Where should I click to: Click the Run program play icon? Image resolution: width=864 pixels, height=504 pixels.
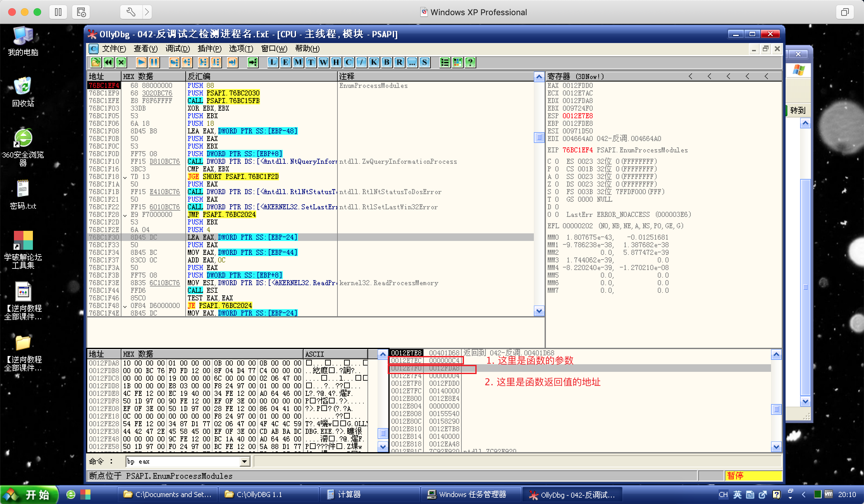coord(141,62)
